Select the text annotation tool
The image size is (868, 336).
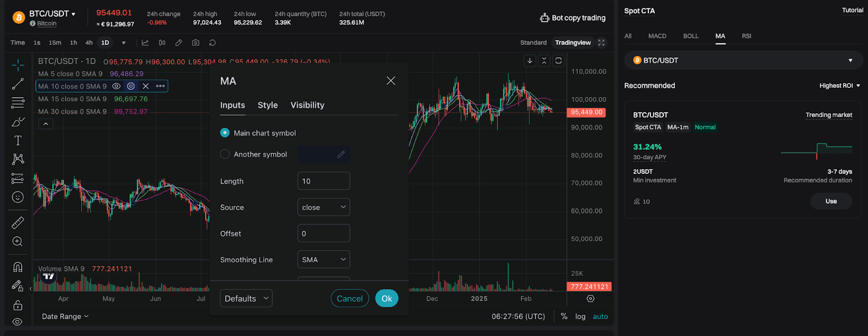18,140
